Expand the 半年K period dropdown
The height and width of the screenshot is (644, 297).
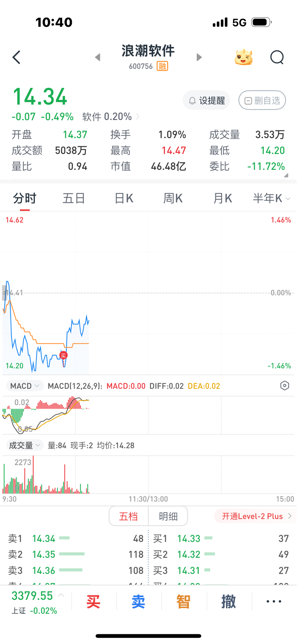click(x=272, y=198)
